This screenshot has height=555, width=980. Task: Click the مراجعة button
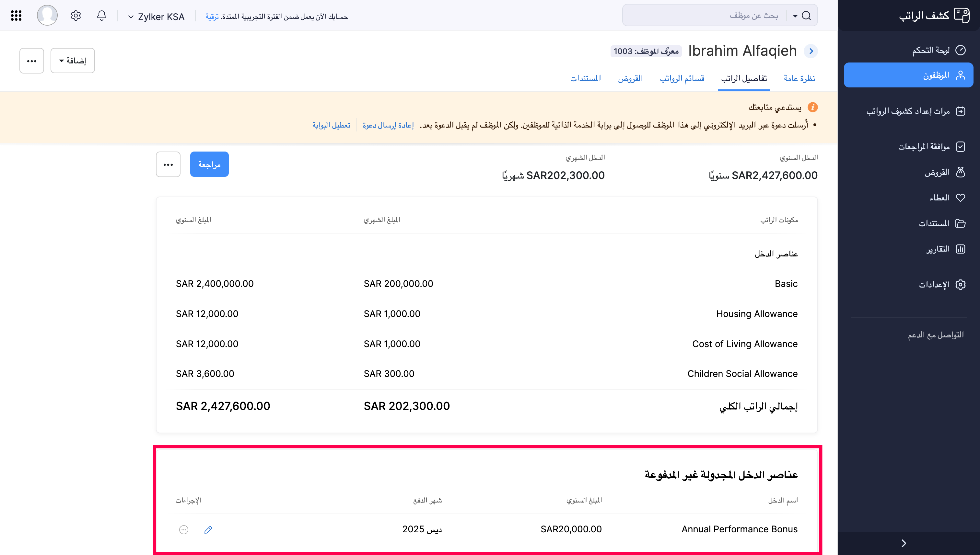(x=209, y=164)
